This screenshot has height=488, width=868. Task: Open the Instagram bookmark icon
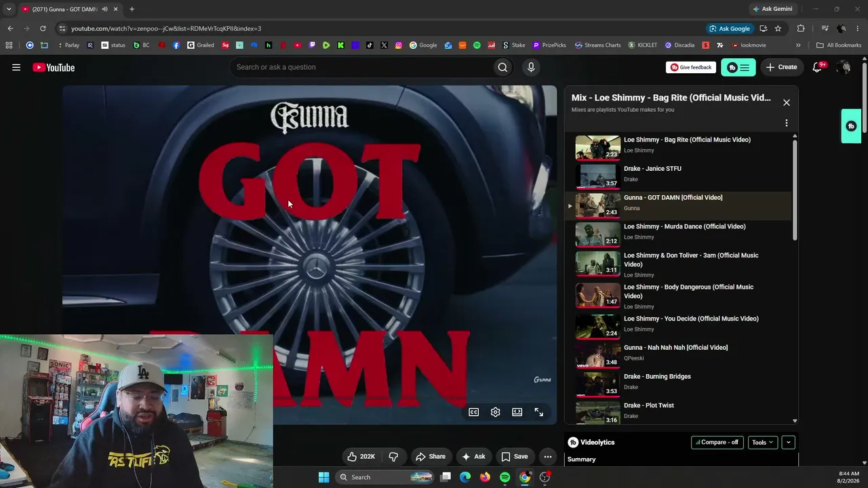pos(399,45)
